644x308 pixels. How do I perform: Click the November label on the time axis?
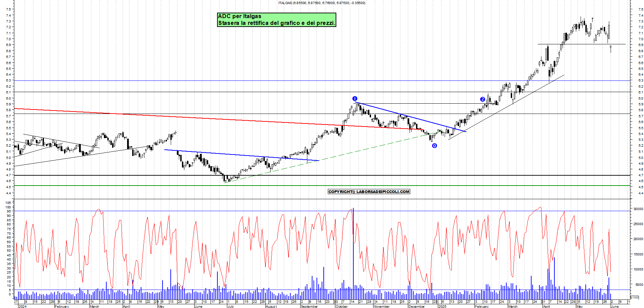381,306
